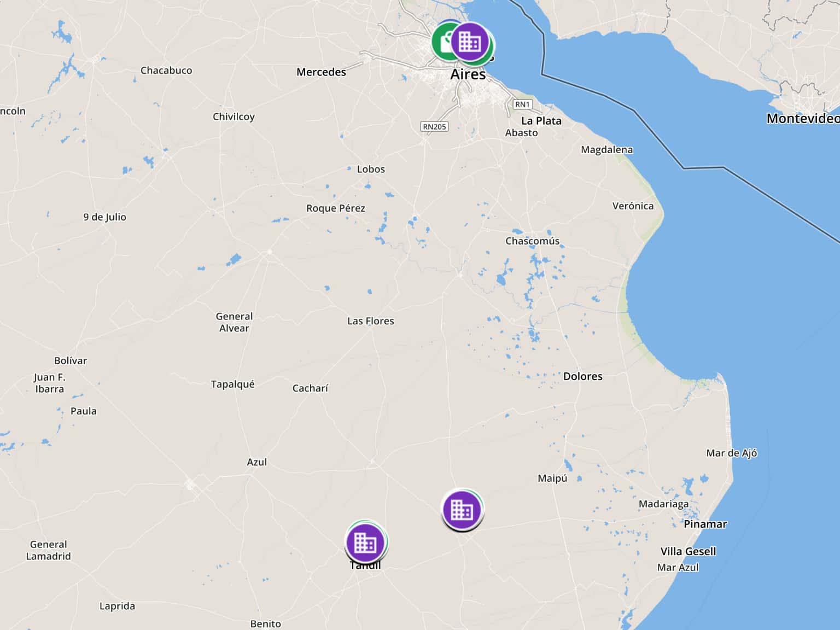Select the Dolores town label
This screenshot has width=840, height=630.
click(x=582, y=376)
